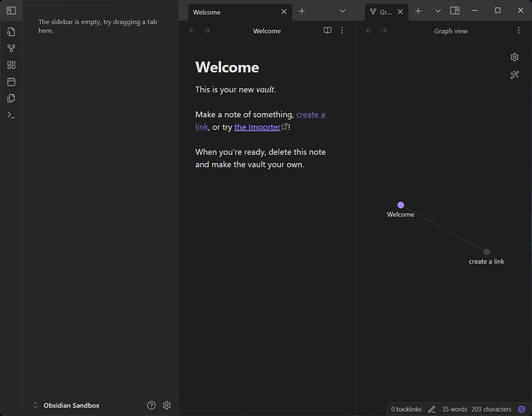Select the Welcome node in graph
The width and height of the screenshot is (532, 416).
(401, 205)
